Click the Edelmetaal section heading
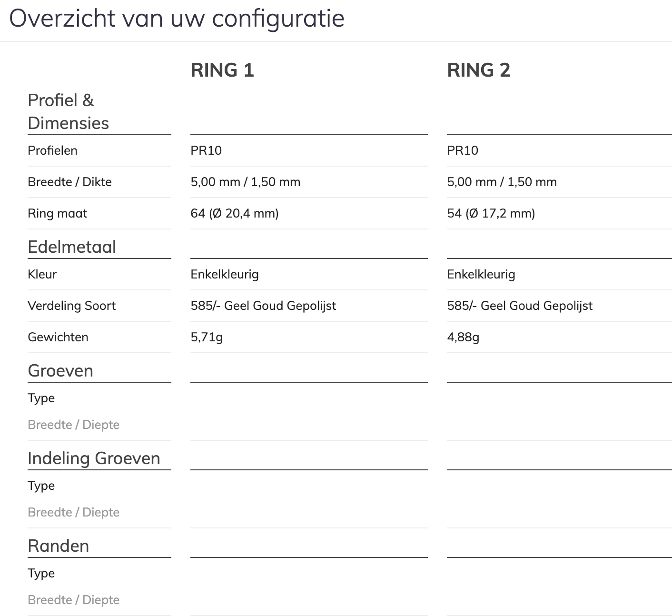This screenshot has height=616, width=672. 72,247
